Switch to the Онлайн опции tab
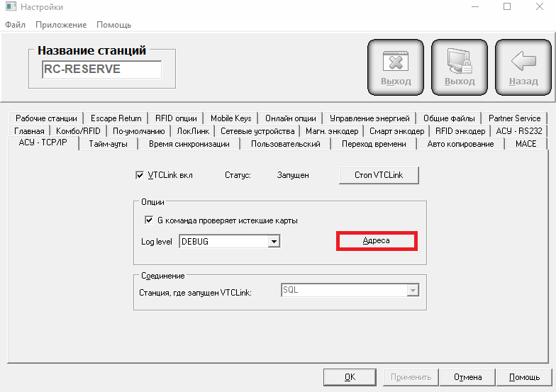Viewport: 556px width, 392px height. [x=291, y=118]
